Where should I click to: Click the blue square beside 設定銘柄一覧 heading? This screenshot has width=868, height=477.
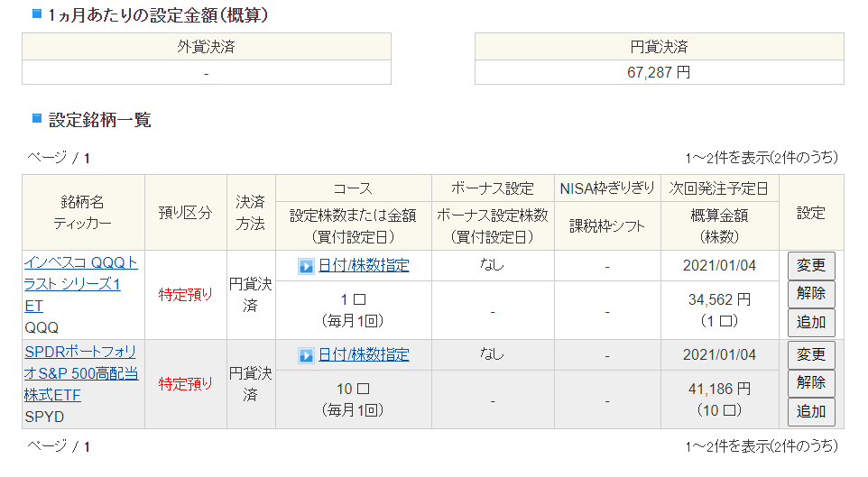point(37,118)
